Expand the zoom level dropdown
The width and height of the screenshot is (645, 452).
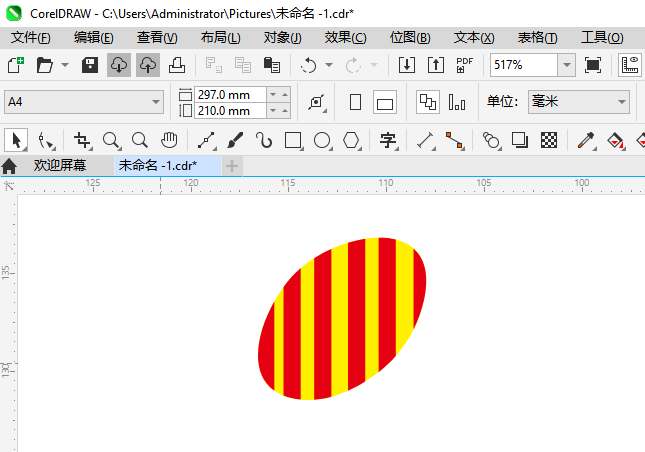[566, 65]
